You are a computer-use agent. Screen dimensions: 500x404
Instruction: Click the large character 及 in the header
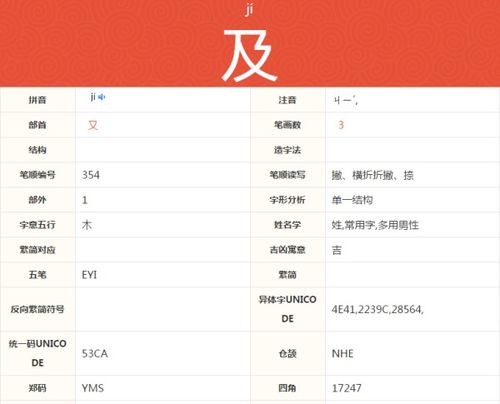[250, 55]
